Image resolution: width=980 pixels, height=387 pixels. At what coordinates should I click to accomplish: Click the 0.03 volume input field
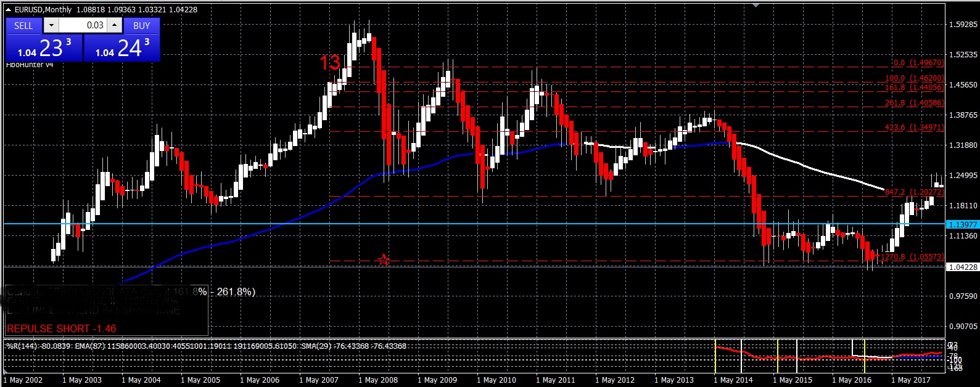click(x=83, y=25)
